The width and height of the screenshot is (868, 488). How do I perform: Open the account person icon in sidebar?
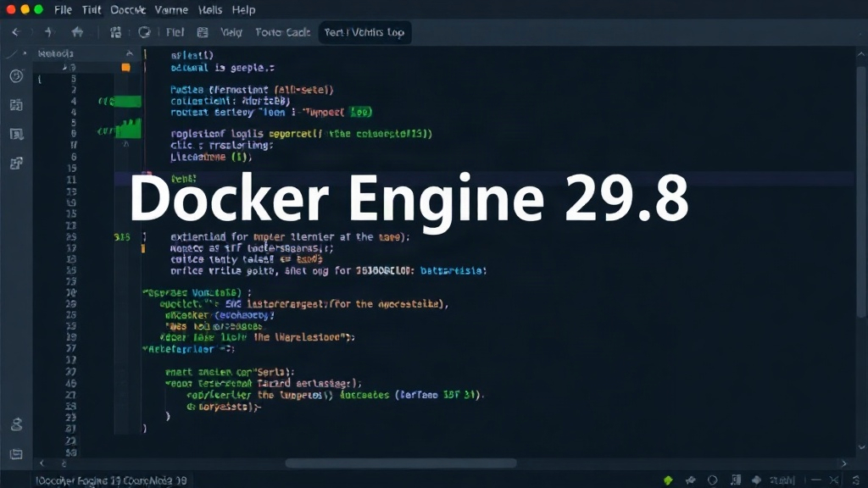pyautogui.click(x=17, y=424)
